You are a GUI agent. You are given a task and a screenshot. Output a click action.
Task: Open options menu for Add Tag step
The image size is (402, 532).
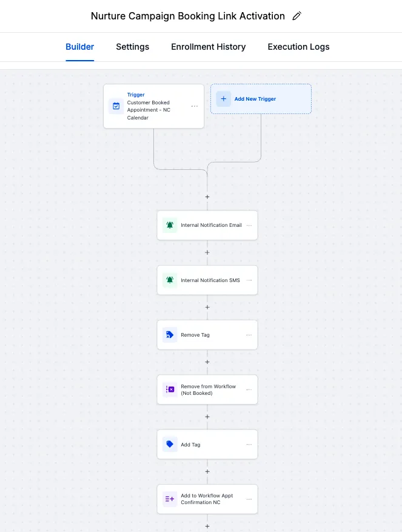[x=249, y=445]
